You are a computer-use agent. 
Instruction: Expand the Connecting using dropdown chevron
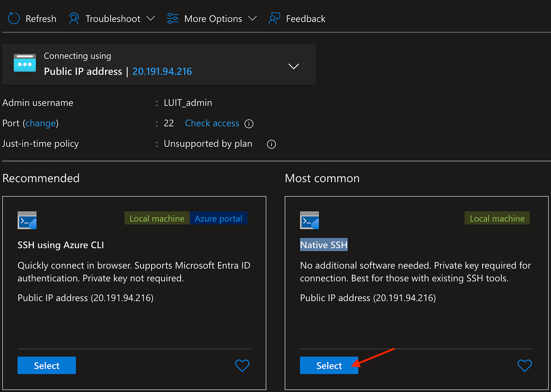[294, 66]
